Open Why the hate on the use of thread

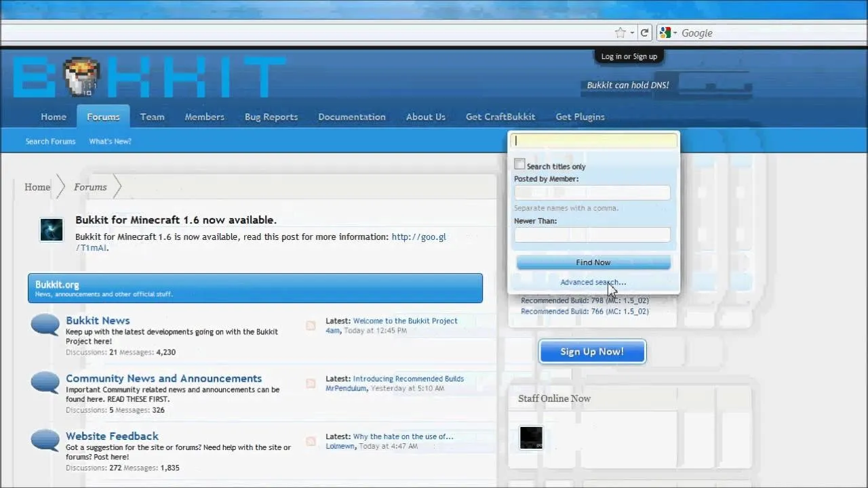[x=403, y=436]
